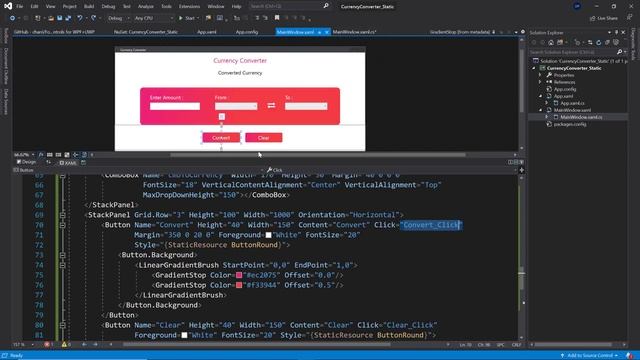Expand the Properties node in Solution Explorer
The height and width of the screenshot is (360, 640).
(x=540, y=75)
